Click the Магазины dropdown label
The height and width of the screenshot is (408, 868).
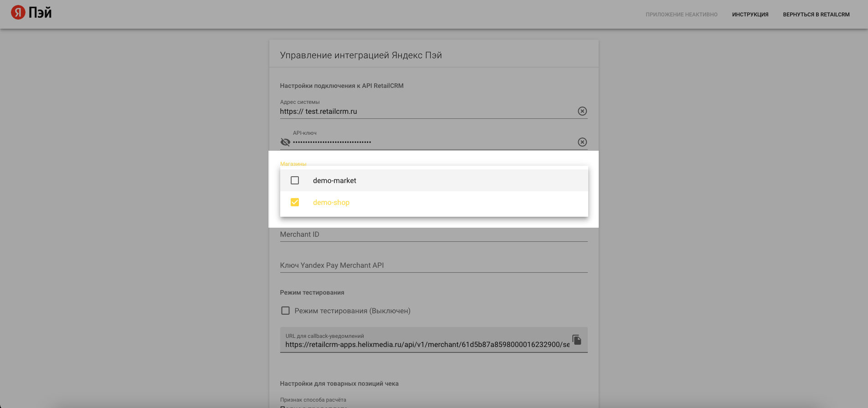(293, 164)
